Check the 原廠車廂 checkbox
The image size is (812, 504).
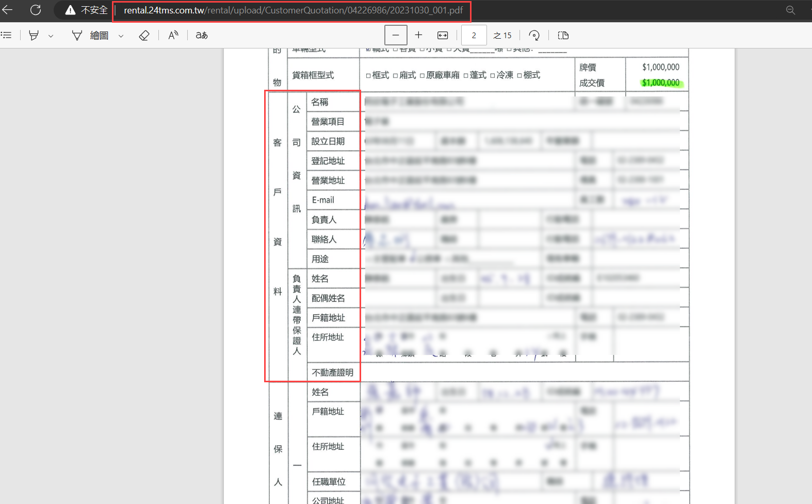click(423, 75)
